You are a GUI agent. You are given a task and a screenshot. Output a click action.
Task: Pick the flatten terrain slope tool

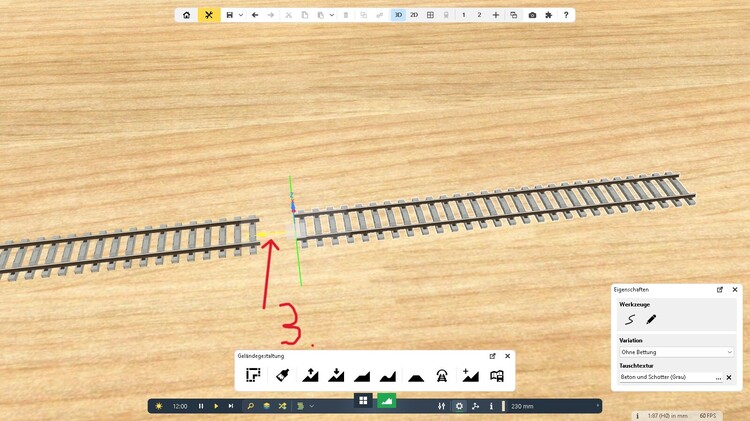pos(362,377)
